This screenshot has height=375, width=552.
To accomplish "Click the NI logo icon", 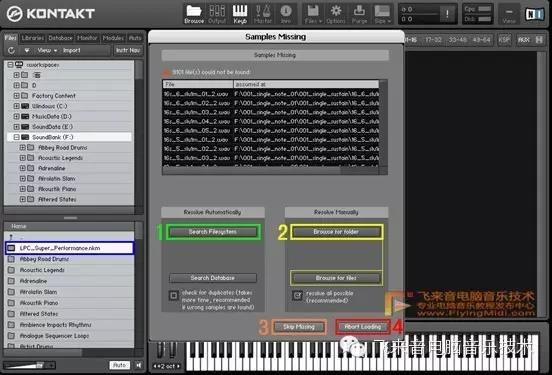I will click(x=534, y=14).
